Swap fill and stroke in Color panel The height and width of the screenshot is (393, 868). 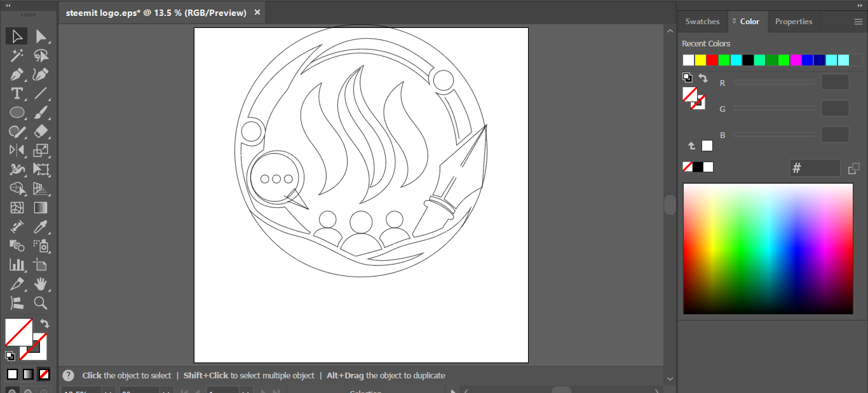coord(703,78)
